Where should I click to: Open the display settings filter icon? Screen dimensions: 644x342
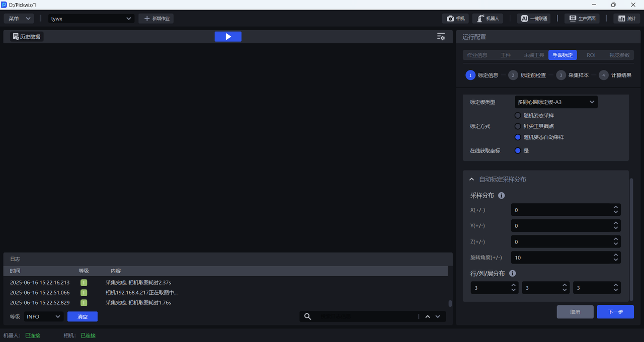[441, 37]
